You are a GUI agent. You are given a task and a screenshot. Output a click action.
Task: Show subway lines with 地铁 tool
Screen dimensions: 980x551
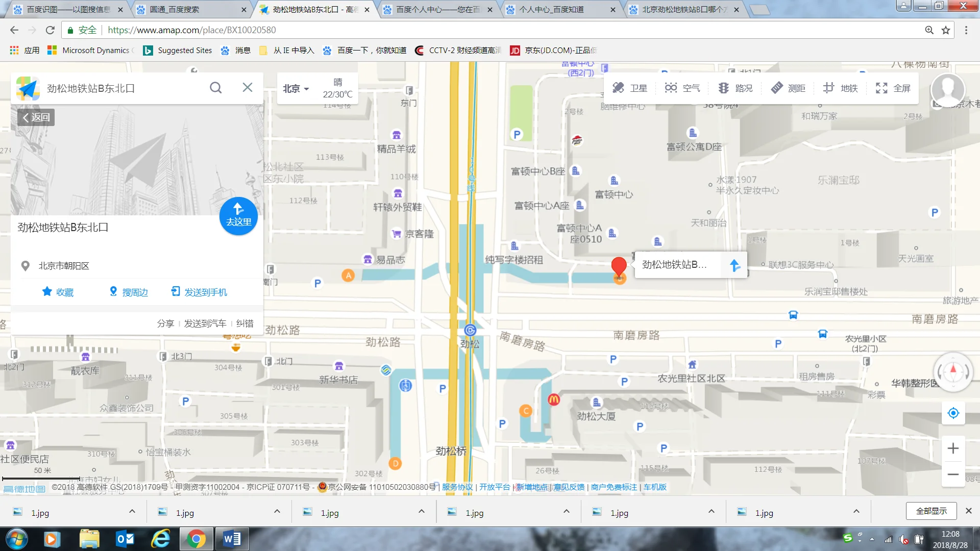841,88
